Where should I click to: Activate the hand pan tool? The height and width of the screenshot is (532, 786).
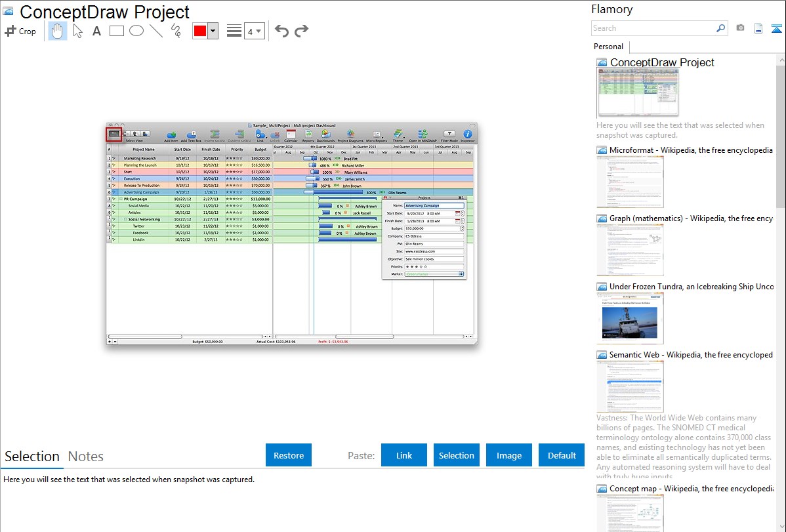pyautogui.click(x=58, y=31)
